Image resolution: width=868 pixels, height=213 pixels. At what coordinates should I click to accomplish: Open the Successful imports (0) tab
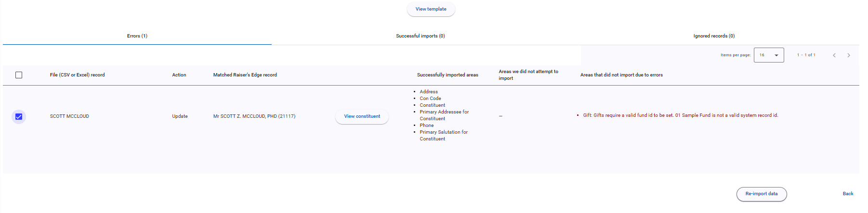(420, 36)
